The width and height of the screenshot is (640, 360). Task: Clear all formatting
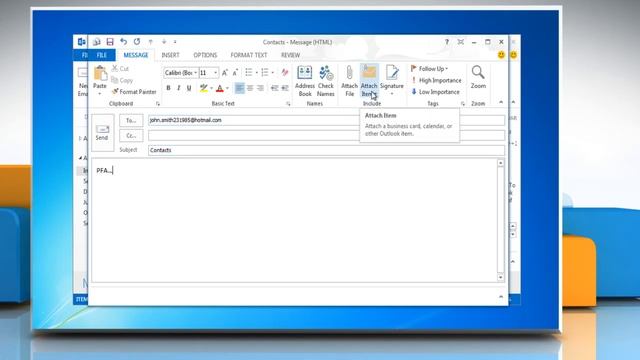click(285, 73)
